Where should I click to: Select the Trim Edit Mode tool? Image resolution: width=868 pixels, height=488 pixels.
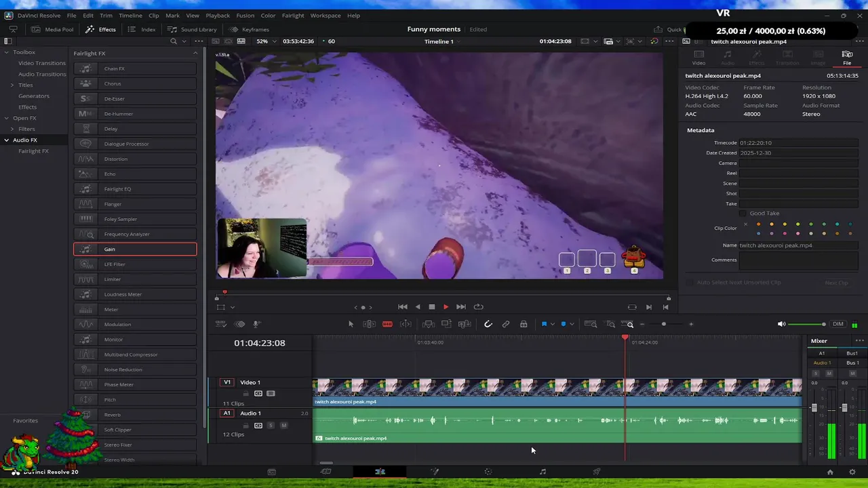tap(370, 324)
